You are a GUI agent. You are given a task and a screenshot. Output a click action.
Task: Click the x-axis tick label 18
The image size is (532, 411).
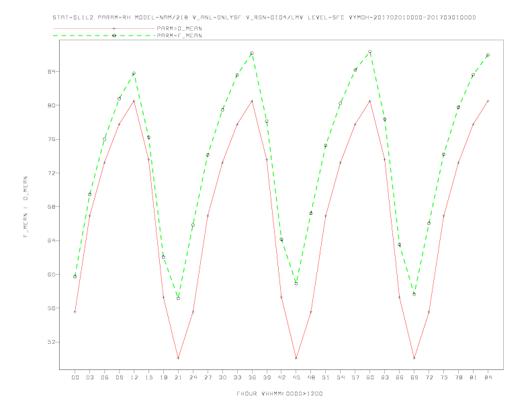(163, 377)
